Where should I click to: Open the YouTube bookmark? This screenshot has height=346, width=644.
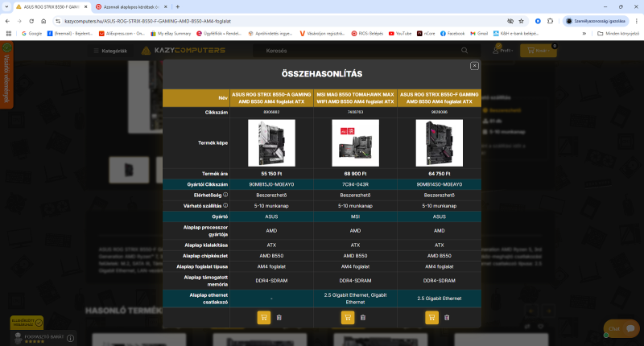[400, 33]
